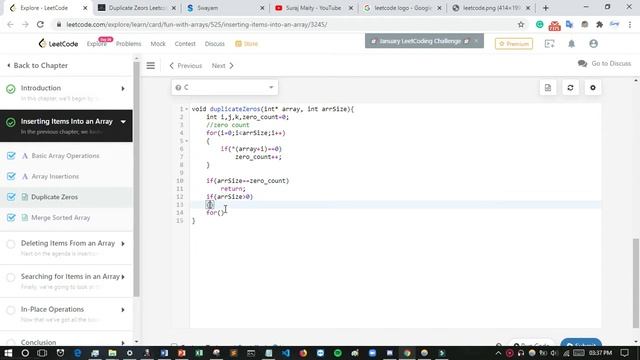The image size is (640, 360).
Task: Reset code with the refresh icon
Action: click(x=570, y=88)
